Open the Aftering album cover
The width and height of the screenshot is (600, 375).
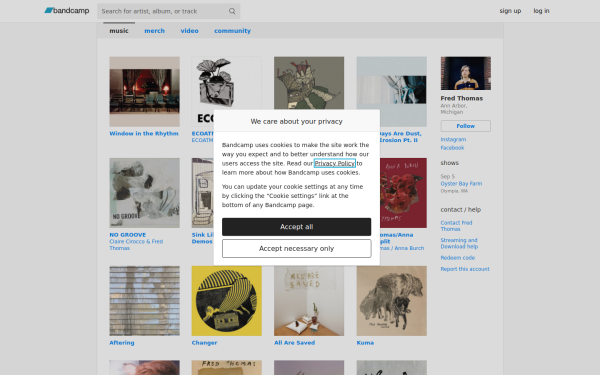click(x=145, y=301)
